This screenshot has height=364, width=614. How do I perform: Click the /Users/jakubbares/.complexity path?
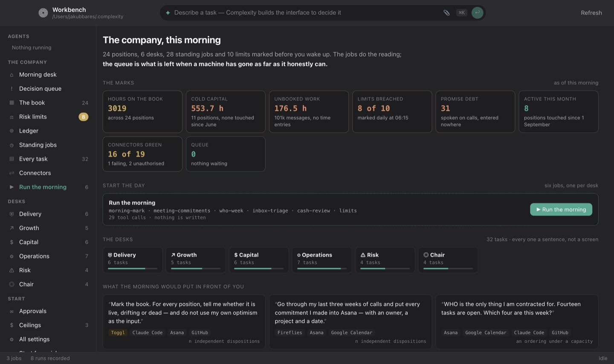coord(88,17)
